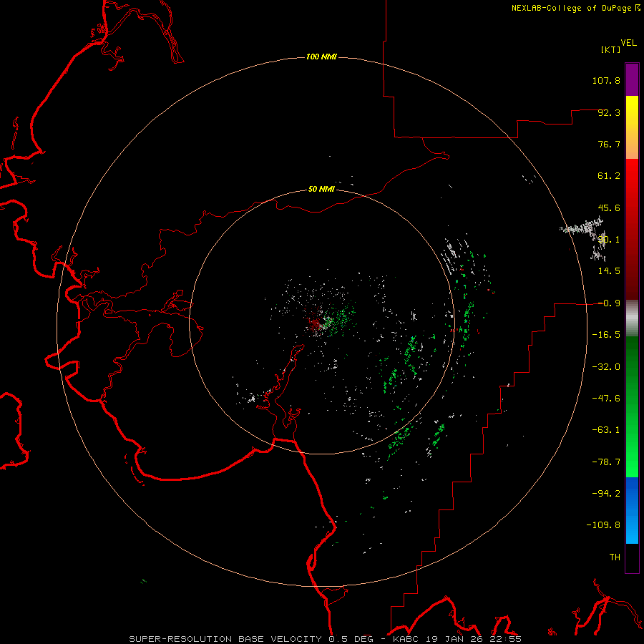Select the 45.6 legend value
644x644 pixels.
click(609, 208)
